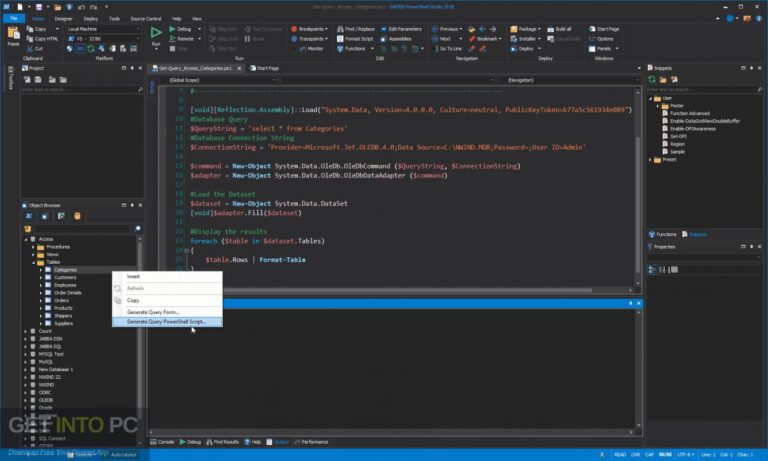Switch to the Source Control ribbon tab
This screenshot has width=768, height=461.
coord(145,19)
